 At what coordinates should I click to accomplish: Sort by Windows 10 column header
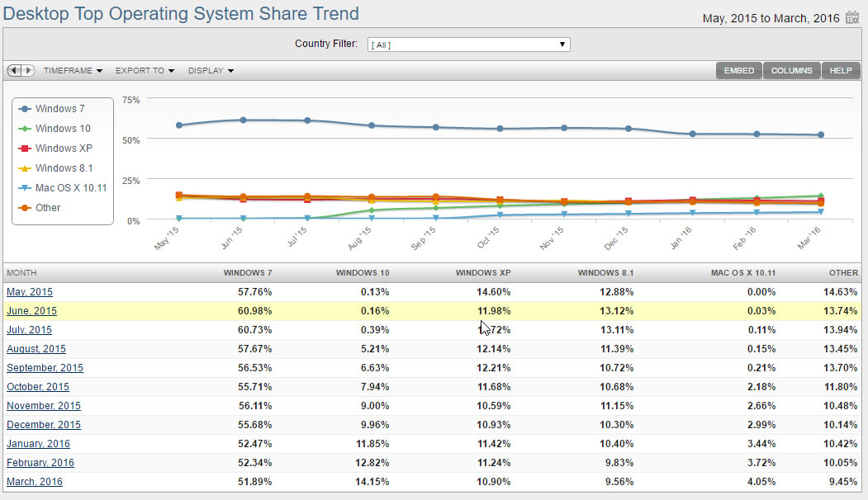[x=362, y=272]
